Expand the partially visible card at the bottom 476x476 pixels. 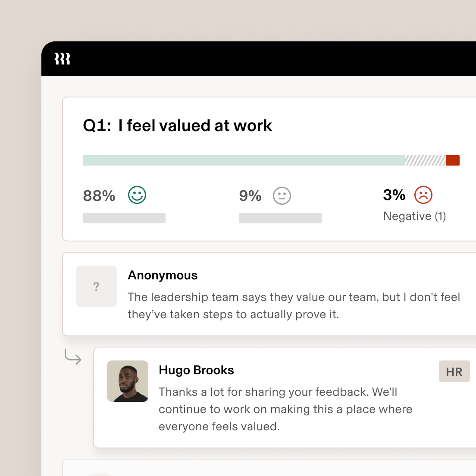[x=267, y=470]
